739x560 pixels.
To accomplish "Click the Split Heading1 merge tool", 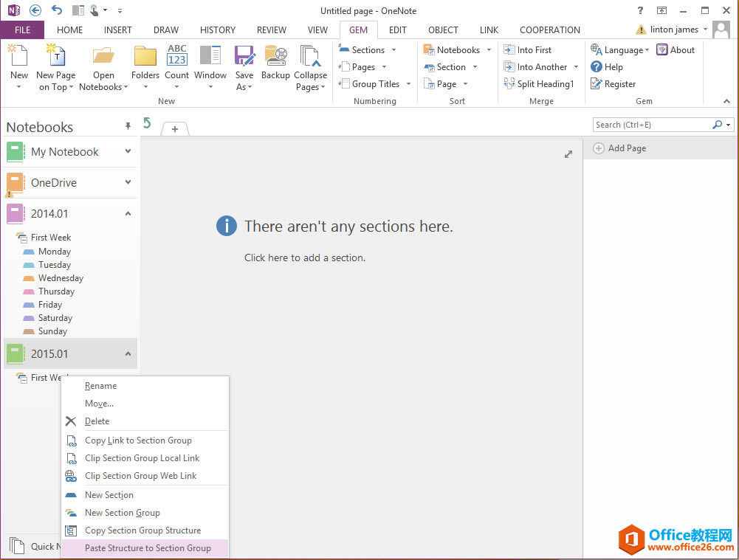I will click(540, 83).
